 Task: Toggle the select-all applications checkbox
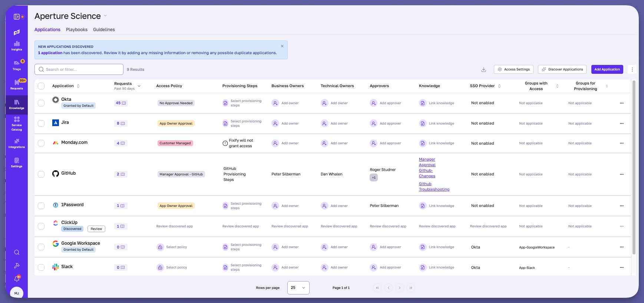41,86
